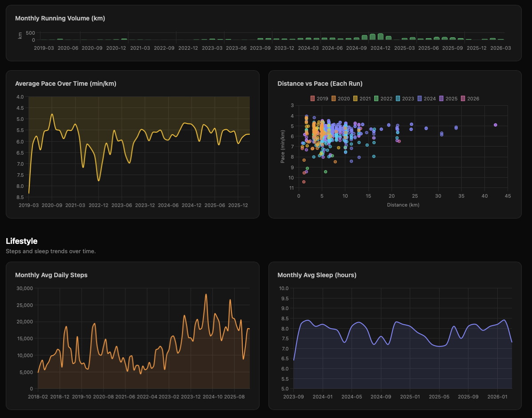Click the Lifestyle section heading
Viewport: 532px width, 418px height.
[21, 241]
